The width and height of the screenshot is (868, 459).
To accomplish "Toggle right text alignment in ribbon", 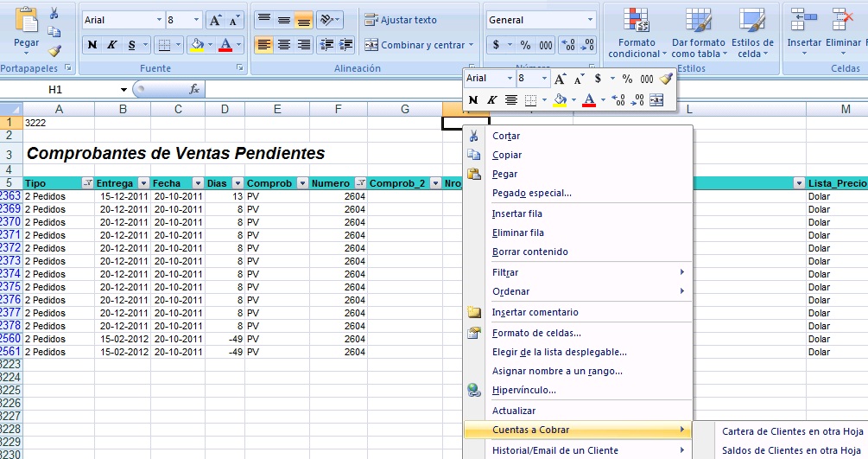I will [303, 45].
